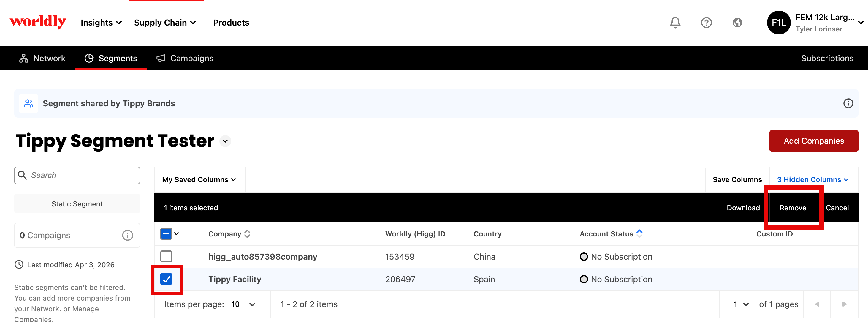Click Worldly ID 153459
Screen dimensions: 868x322
tap(400, 257)
